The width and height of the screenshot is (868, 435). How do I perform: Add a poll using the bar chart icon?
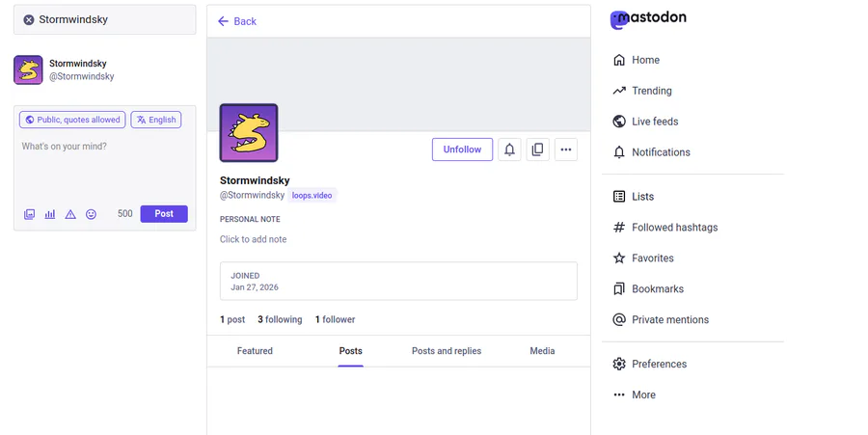click(x=50, y=214)
